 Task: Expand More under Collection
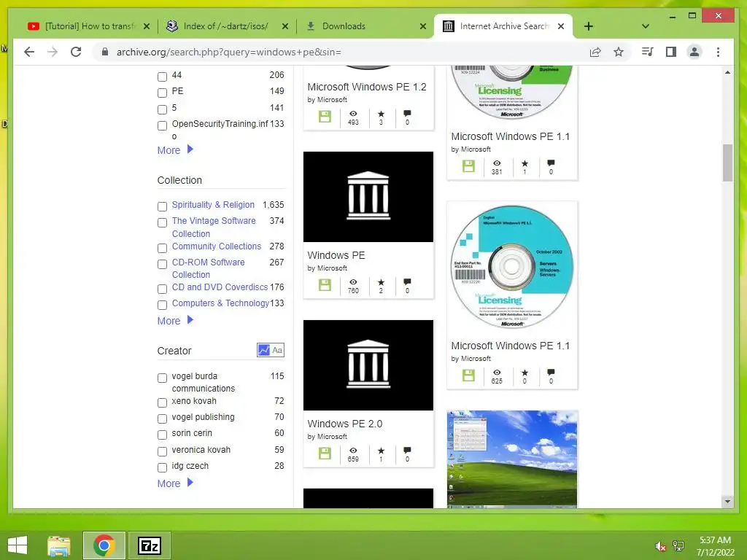click(x=175, y=321)
